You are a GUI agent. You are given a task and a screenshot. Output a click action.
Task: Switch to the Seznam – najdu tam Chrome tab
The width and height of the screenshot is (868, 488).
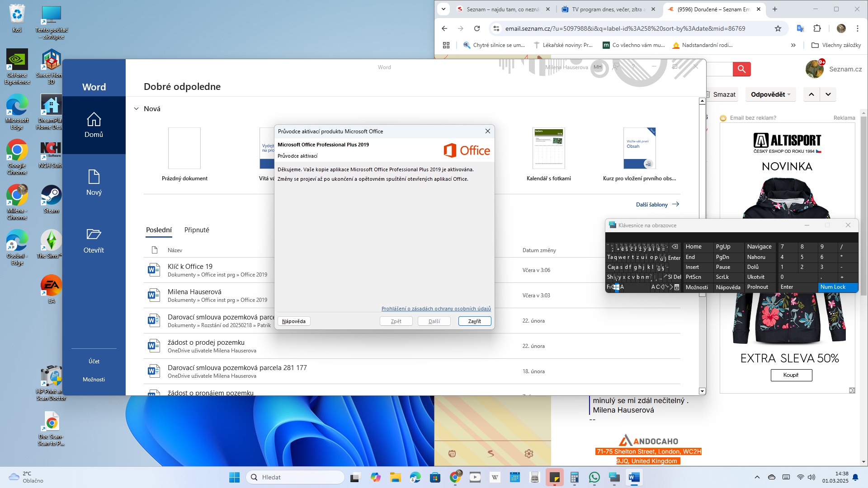503,9
